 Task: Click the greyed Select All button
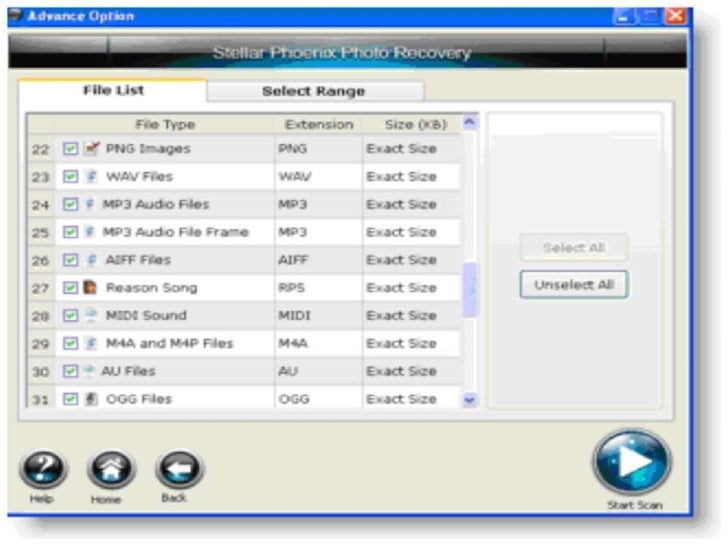pos(574,247)
